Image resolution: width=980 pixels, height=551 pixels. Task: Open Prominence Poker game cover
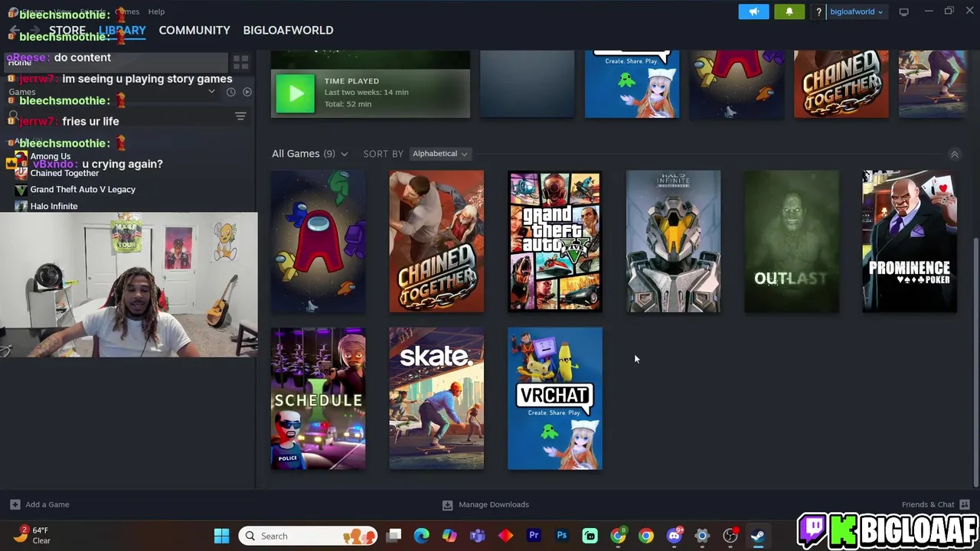point(910,242)
